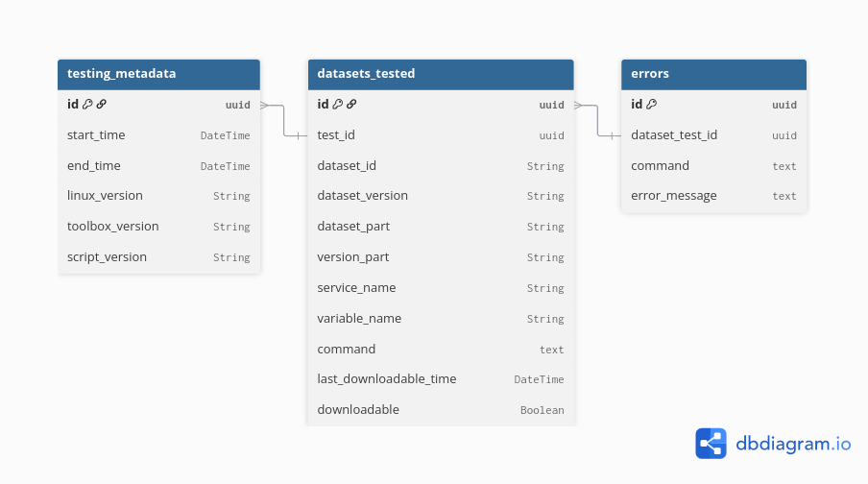The width and height of the screenshot is (868, 484).
Task: Click the error_message field in errors
Action: coord(713,196)
